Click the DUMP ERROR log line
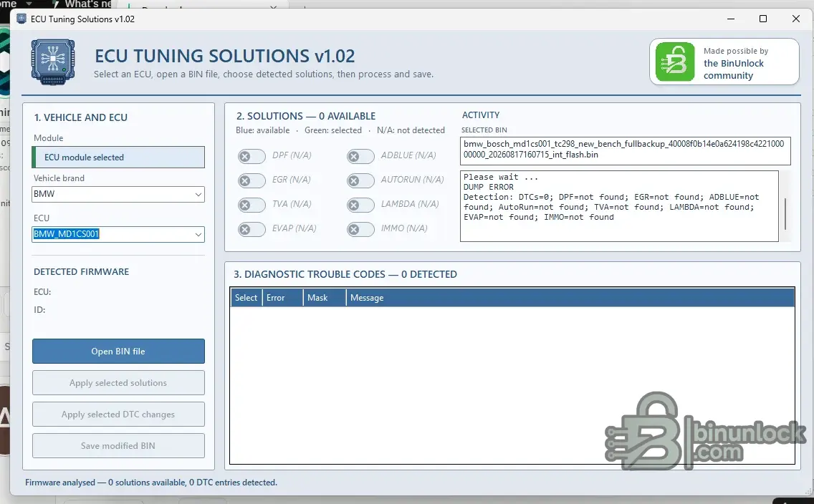Viewport: 814px width, 504px height. [489, 187]
